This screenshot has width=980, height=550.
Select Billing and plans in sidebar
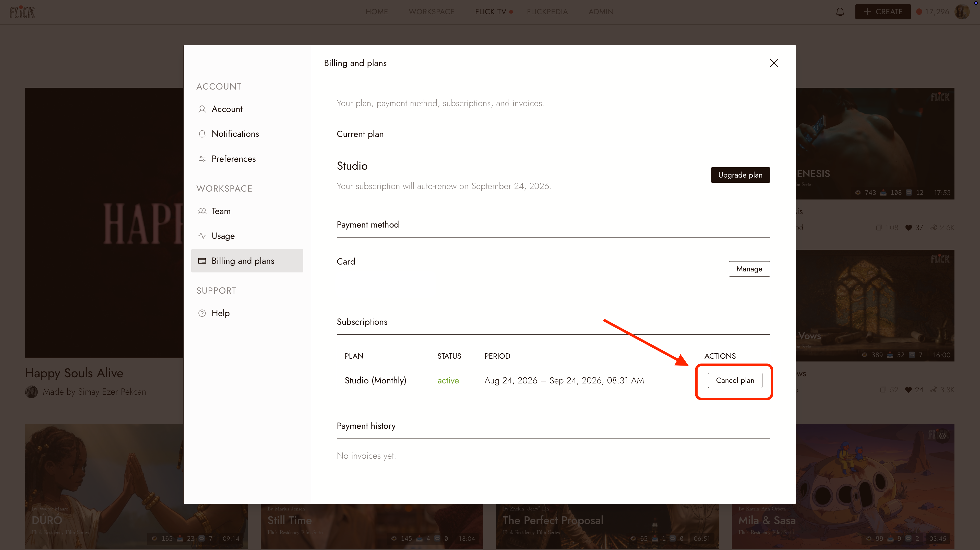[x=247, y=261]
